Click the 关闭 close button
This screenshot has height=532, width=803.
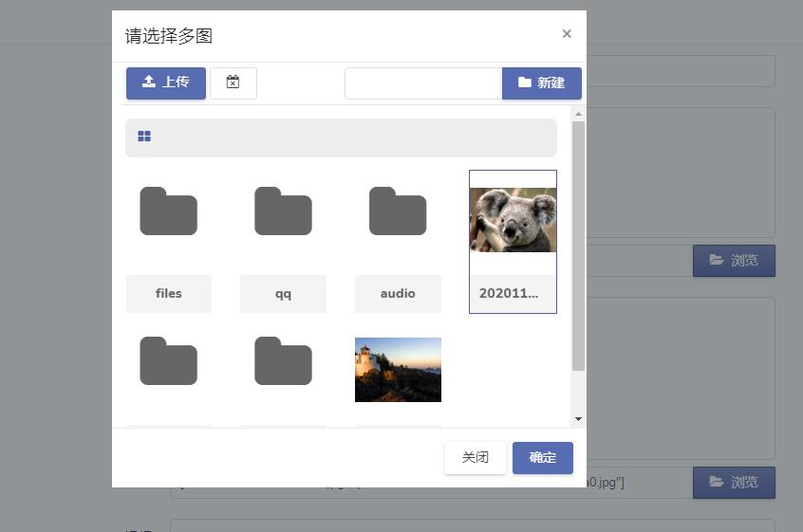coord(476,457)
